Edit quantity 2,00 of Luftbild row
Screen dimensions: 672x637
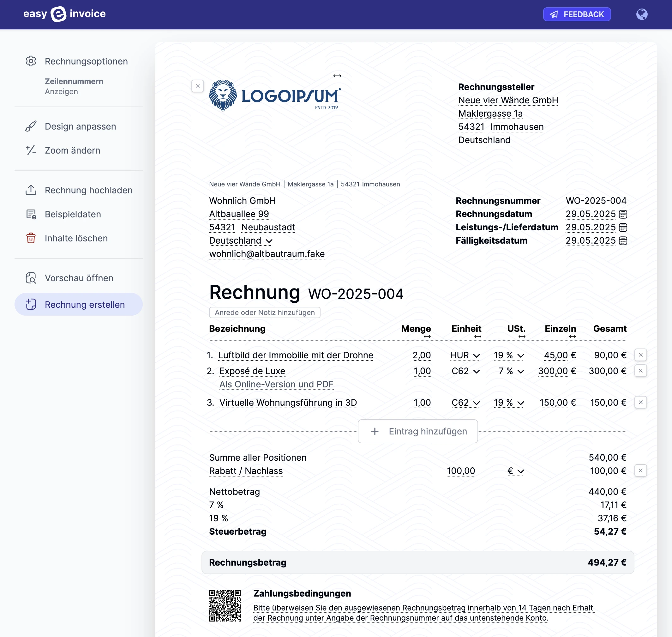point(422,355)
